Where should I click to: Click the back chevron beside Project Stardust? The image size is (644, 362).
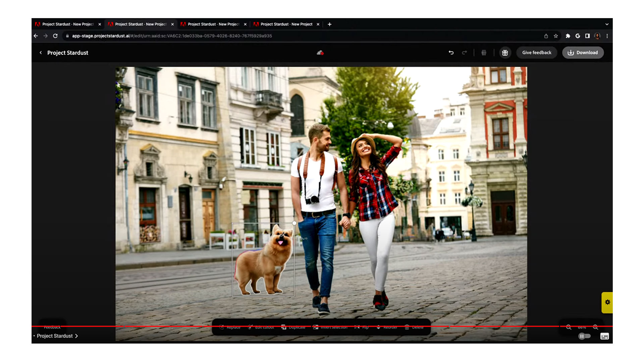pos(41,53)
